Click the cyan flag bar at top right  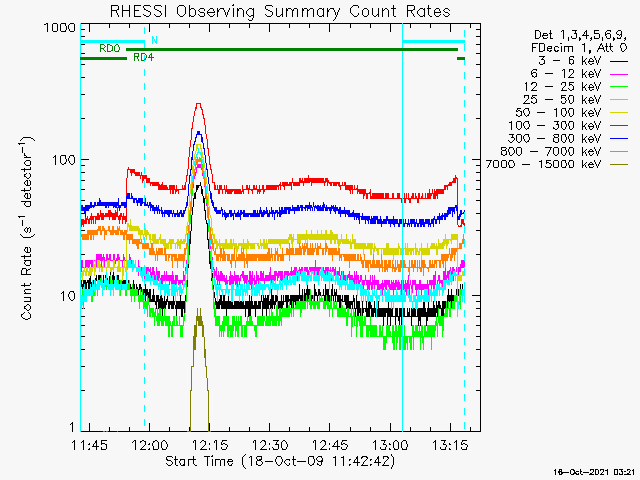point(433,41)
